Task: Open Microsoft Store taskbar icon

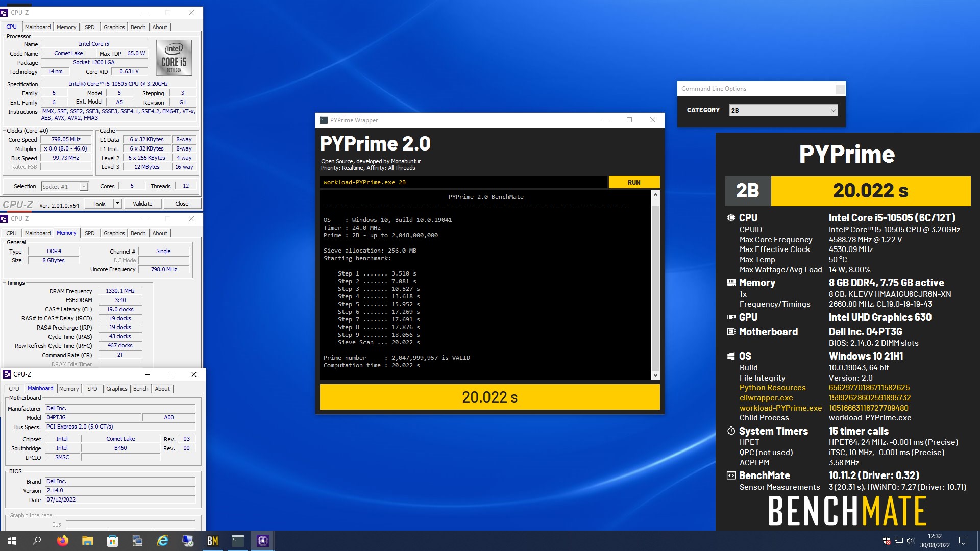Action: 112,541
